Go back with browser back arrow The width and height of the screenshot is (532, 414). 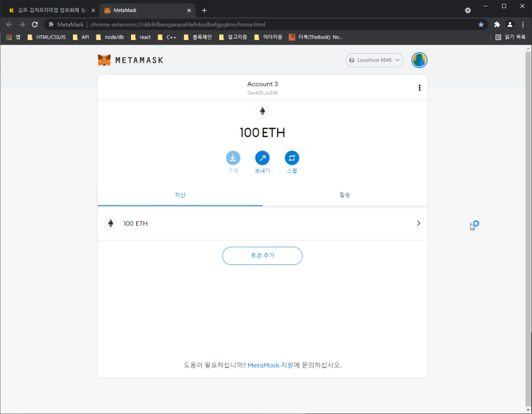click(9, 24)
